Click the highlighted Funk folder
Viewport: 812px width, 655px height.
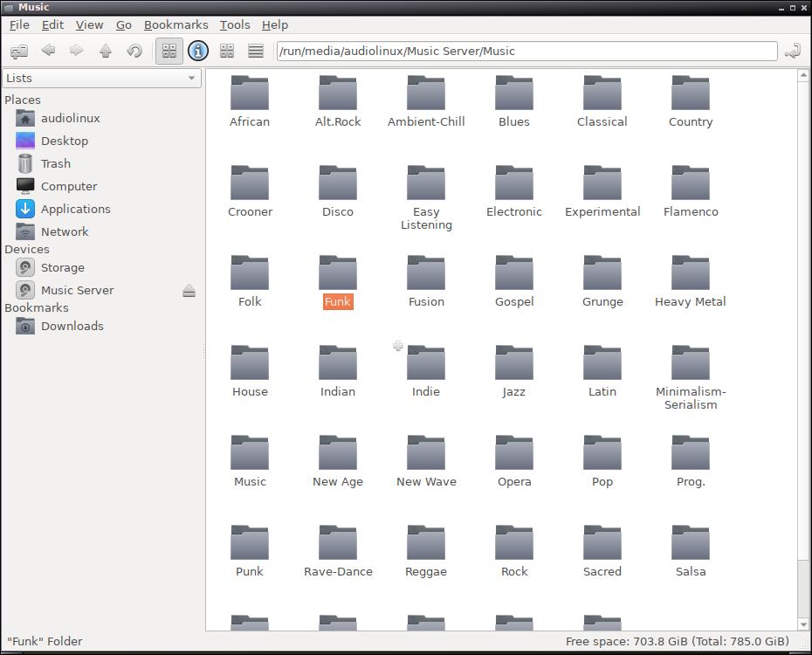tap(338, 282)
